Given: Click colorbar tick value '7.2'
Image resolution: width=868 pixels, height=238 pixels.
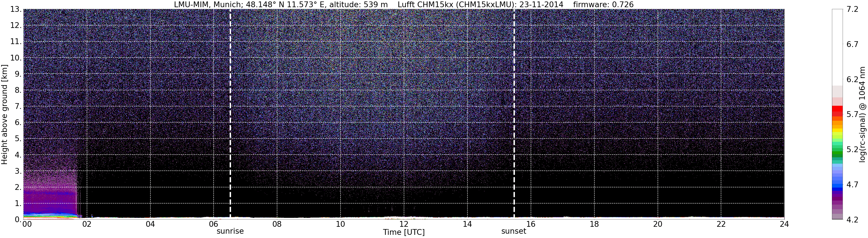Looking at the screenshot, I should coord(852,10).
